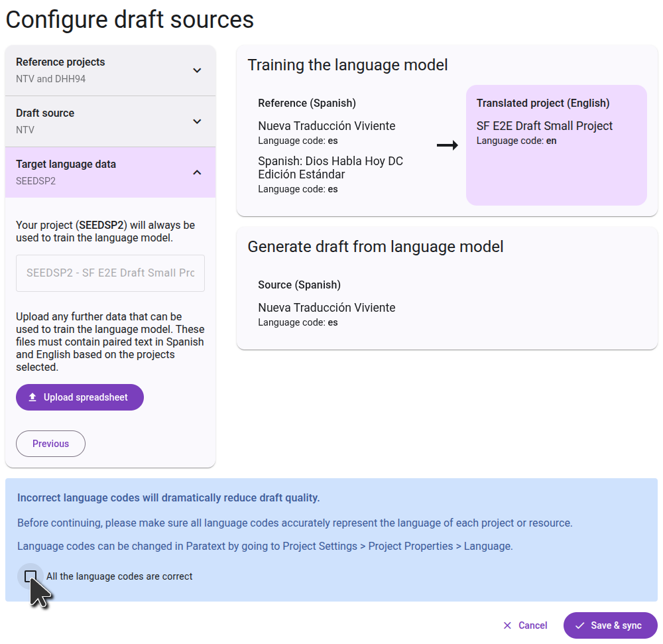Select the Translated project (English) card
663x644 pixels.
tap(556, 145)
